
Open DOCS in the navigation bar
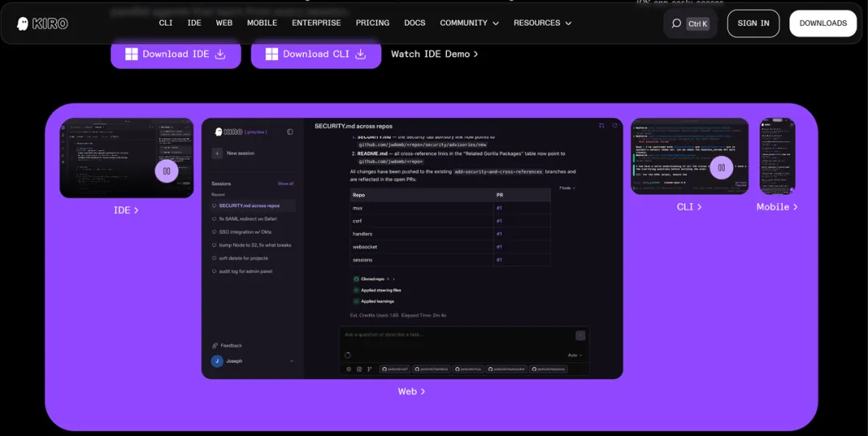point(415,23)
